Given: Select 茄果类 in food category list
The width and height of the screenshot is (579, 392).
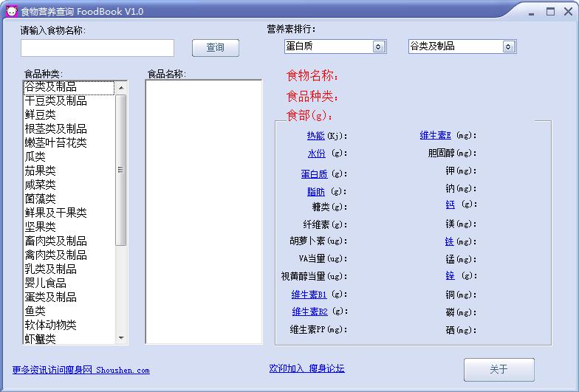Looking at the screenshot, I should coord(69,171).
